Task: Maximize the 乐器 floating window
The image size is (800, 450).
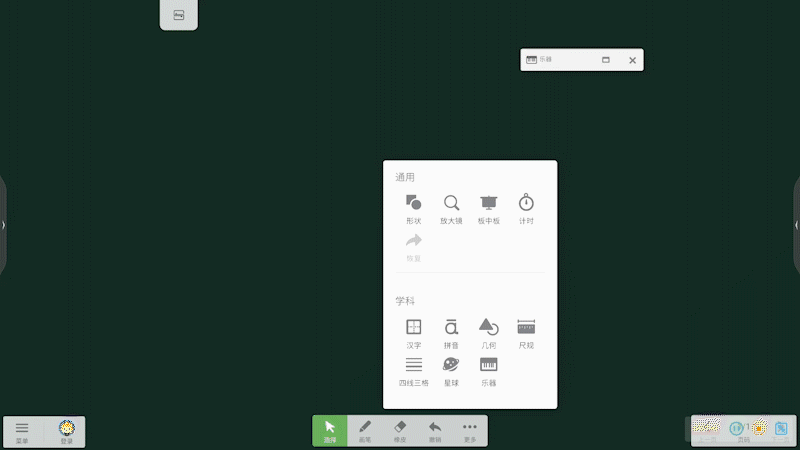Action: [x=606, y=60]
